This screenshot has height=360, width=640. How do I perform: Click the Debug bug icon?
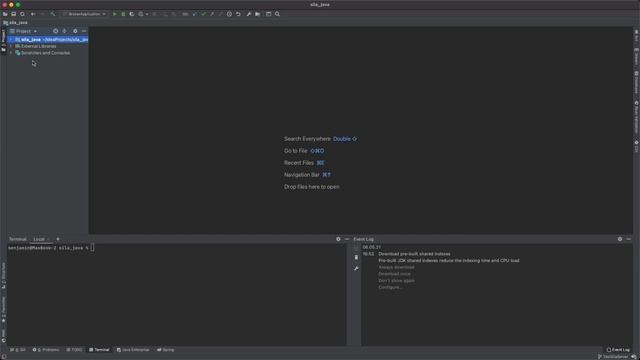(123, 14)
